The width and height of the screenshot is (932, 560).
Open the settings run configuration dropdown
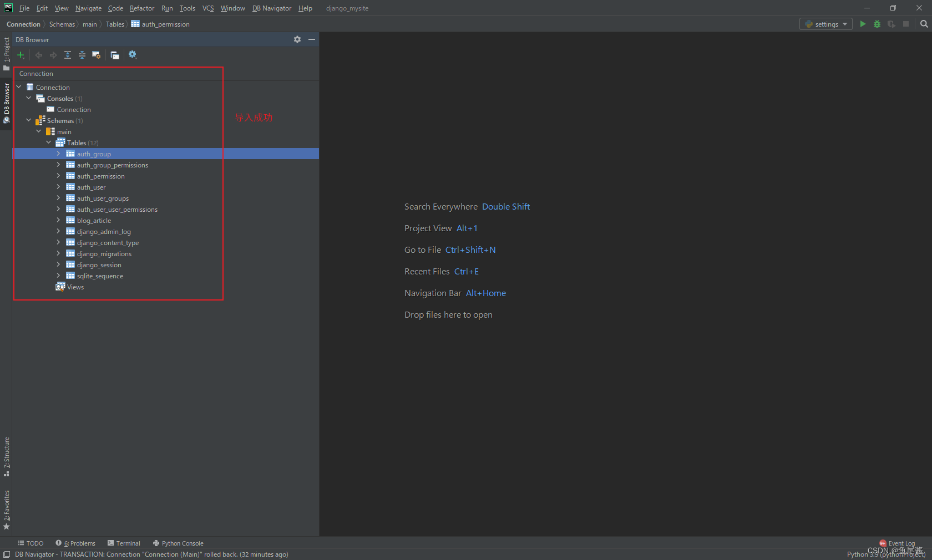click(826, 24)
